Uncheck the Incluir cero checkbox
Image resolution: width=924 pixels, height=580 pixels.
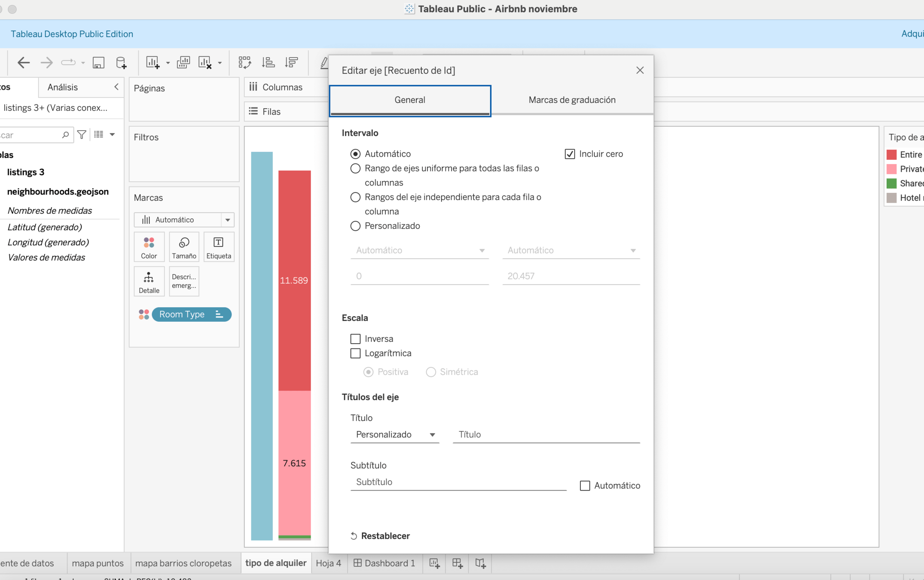click(570, 154)
